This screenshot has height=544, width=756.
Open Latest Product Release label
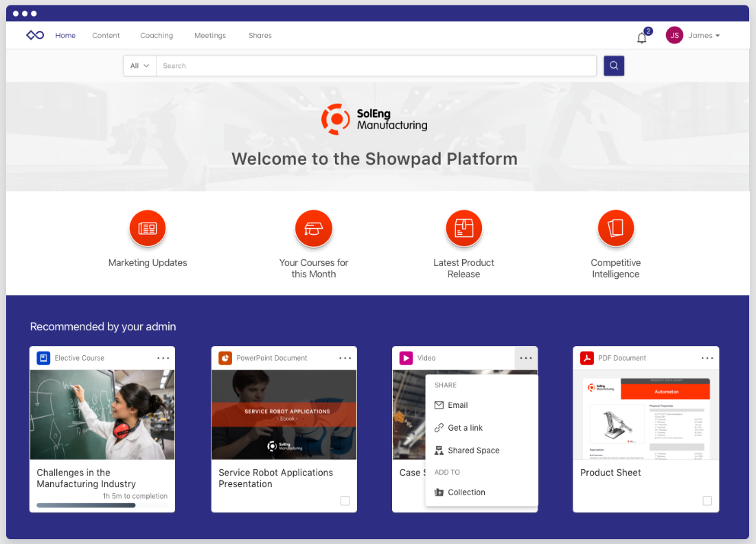point(463,268)
